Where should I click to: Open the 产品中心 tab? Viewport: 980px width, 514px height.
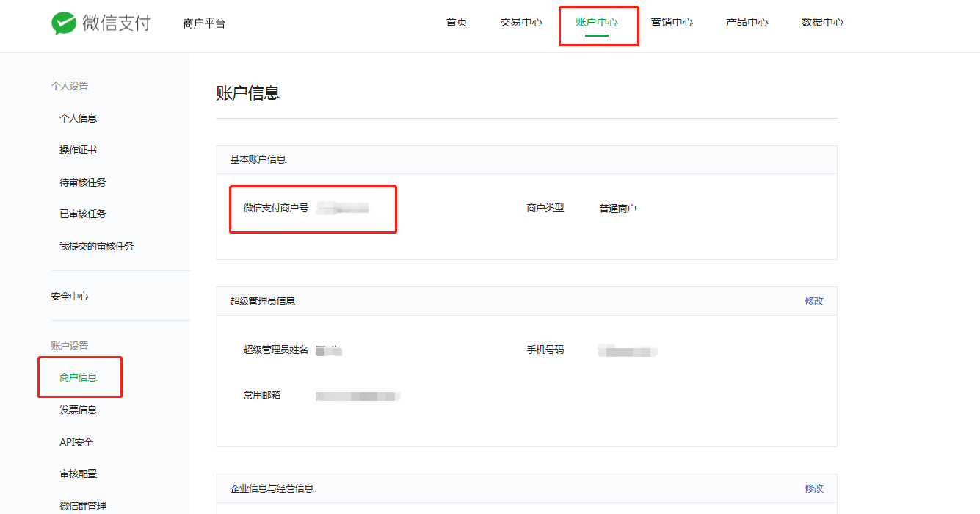[747, 22]
